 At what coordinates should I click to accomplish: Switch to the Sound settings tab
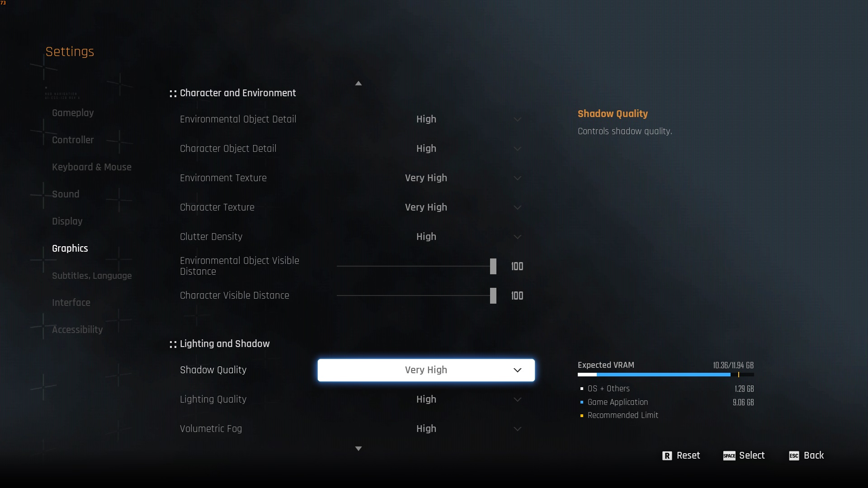click(x=66, y=194)
